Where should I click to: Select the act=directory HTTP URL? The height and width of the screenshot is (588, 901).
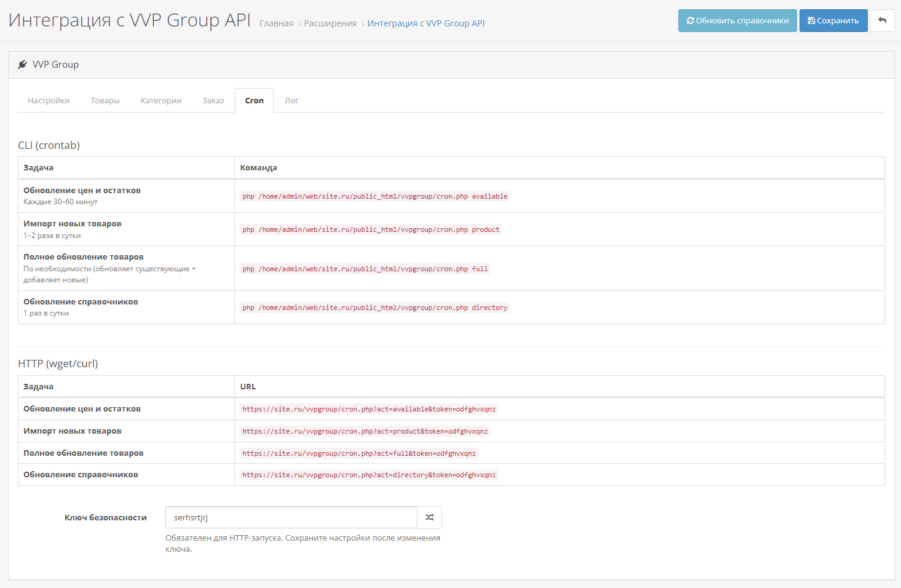coord(369,475)
